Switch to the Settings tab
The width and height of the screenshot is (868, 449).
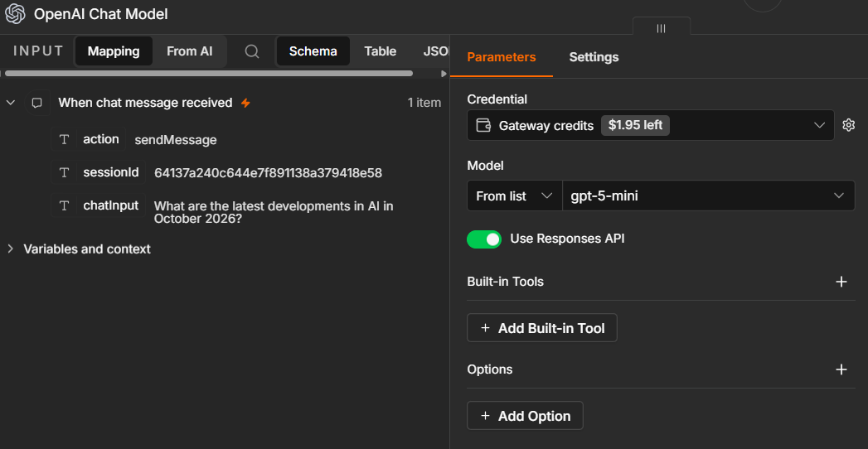594,57
